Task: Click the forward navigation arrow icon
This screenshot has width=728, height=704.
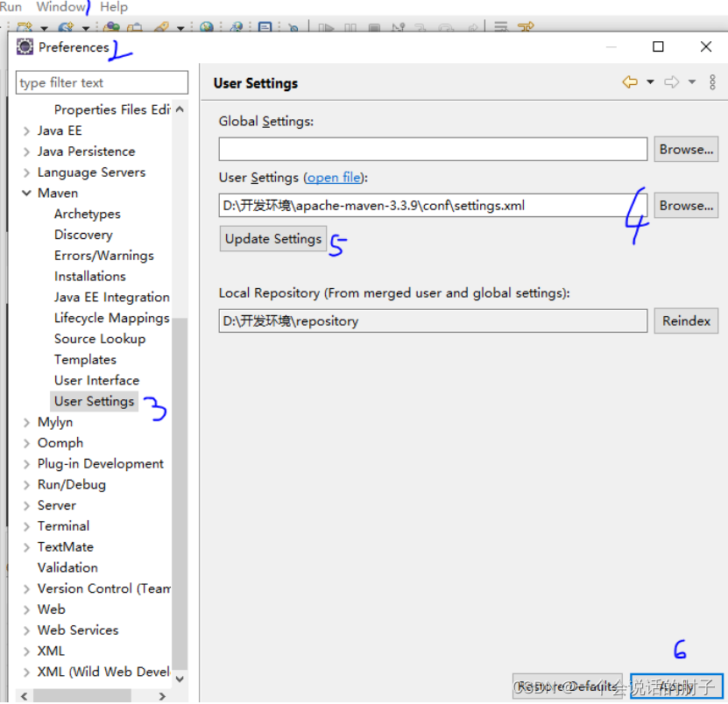Action: (671, 82)
